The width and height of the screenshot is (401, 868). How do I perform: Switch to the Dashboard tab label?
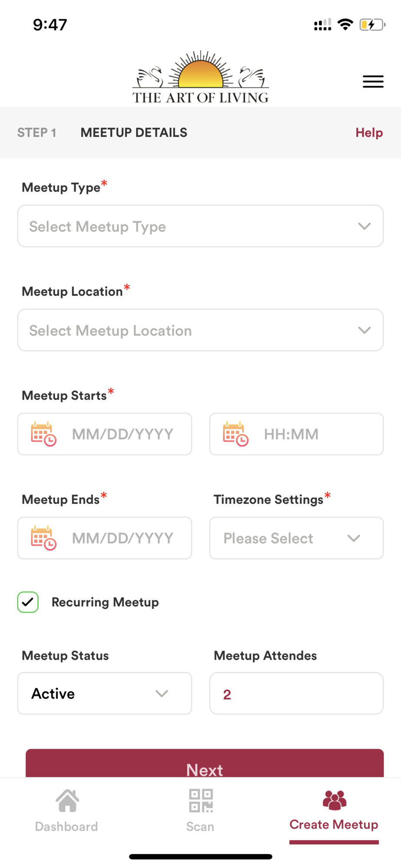[x=66, y=826]
